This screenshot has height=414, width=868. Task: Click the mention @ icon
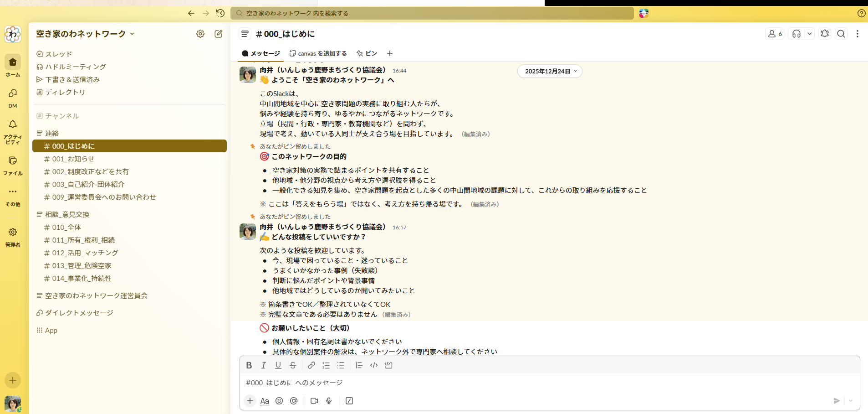294,401
